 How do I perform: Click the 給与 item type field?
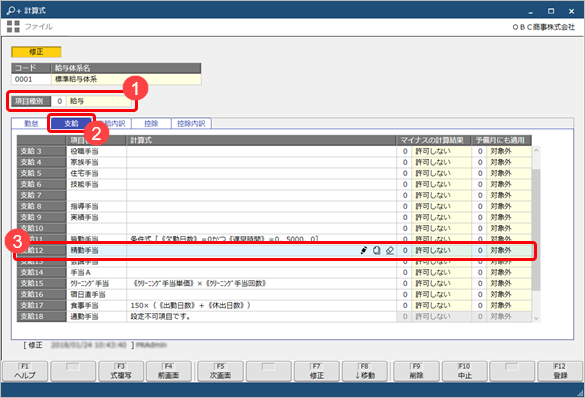[99, 101]
